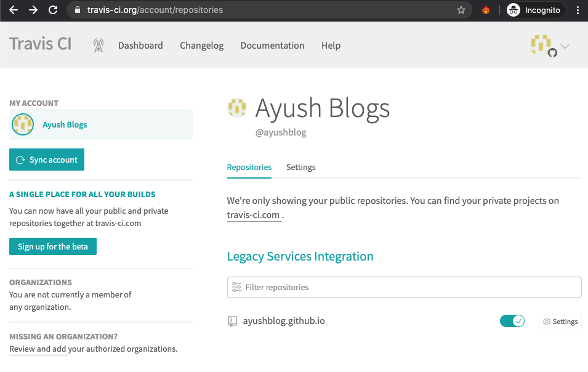The height and width of the screenshot is (372, 588).
Task: Click the repository book icon for ayushblog.github.io
Action: [233, 321]
